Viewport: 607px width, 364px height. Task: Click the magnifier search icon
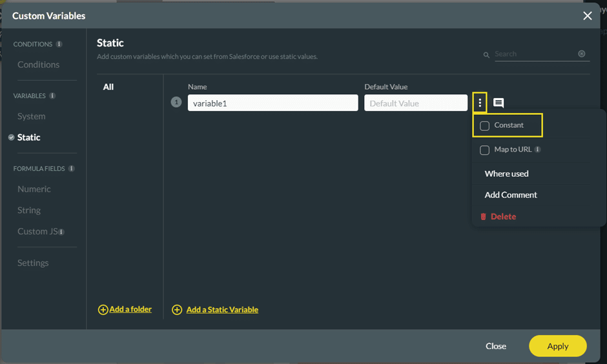point(487,56)
